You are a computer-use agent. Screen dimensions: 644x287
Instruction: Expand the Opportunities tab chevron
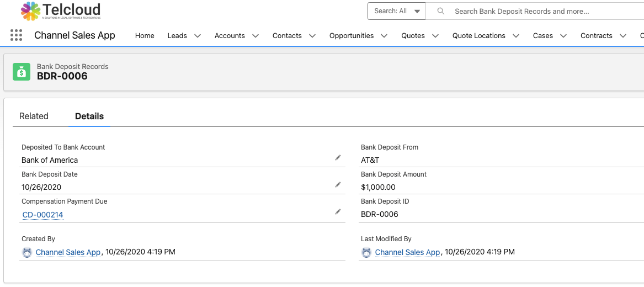click(384, 36)
